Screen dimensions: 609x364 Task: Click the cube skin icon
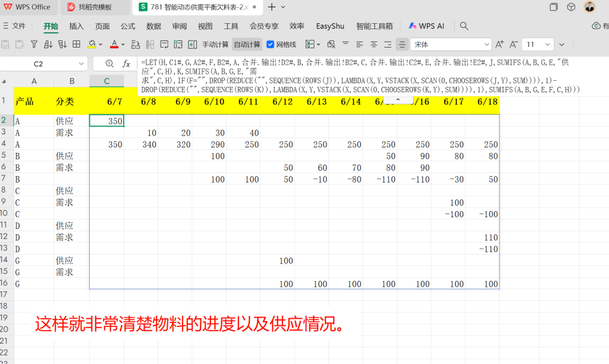click(x=571, y=7)
